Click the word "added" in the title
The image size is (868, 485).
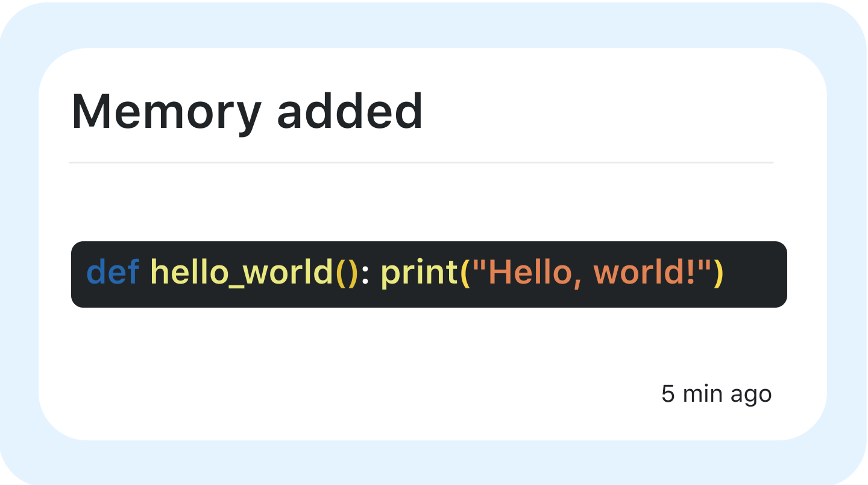(350, 112)
